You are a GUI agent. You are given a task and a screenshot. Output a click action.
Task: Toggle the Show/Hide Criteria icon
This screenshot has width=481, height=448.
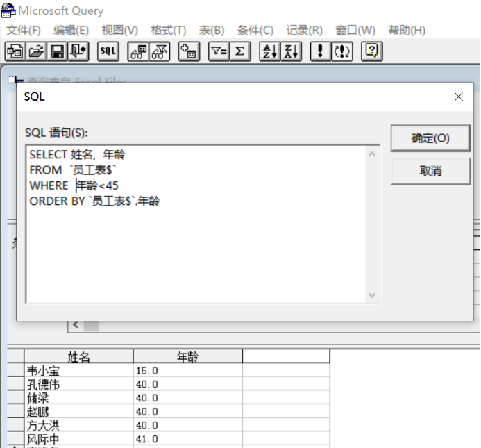click(x=160, y=51)
